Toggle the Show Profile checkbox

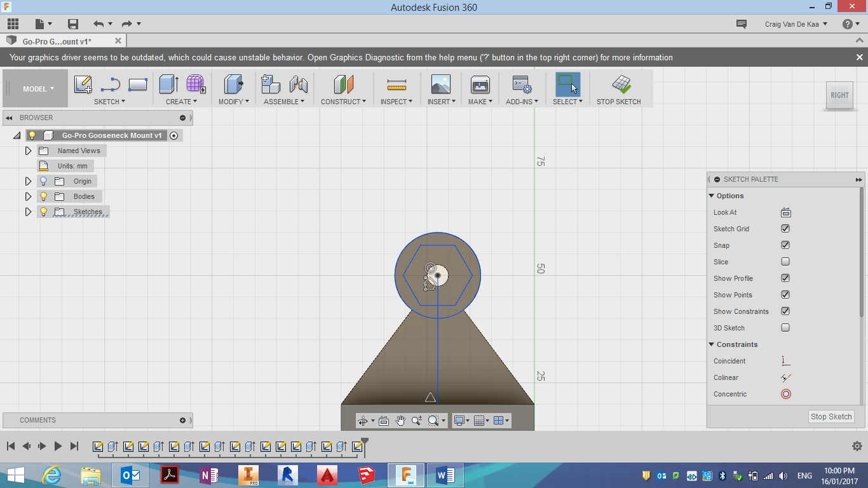[x=785, y=278]
